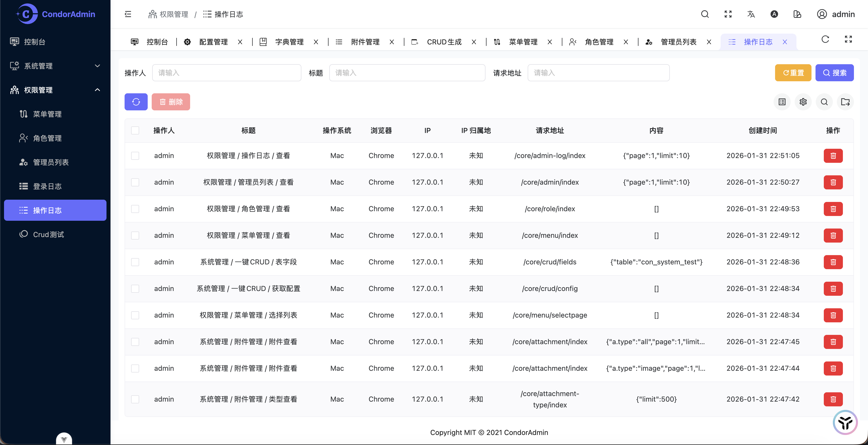This screenshot has height=445, width=868.
Task: Click the header search magnifier icon
Action: (x=705, y=14)
